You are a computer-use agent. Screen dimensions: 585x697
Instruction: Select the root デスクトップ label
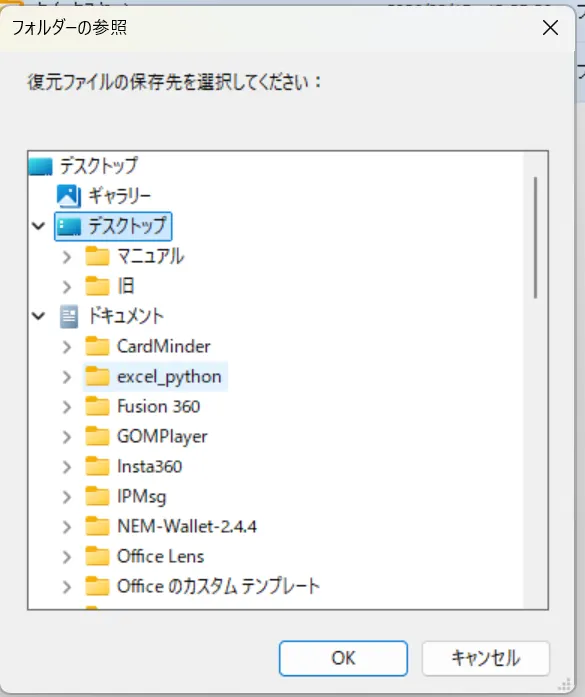(99, 166)
